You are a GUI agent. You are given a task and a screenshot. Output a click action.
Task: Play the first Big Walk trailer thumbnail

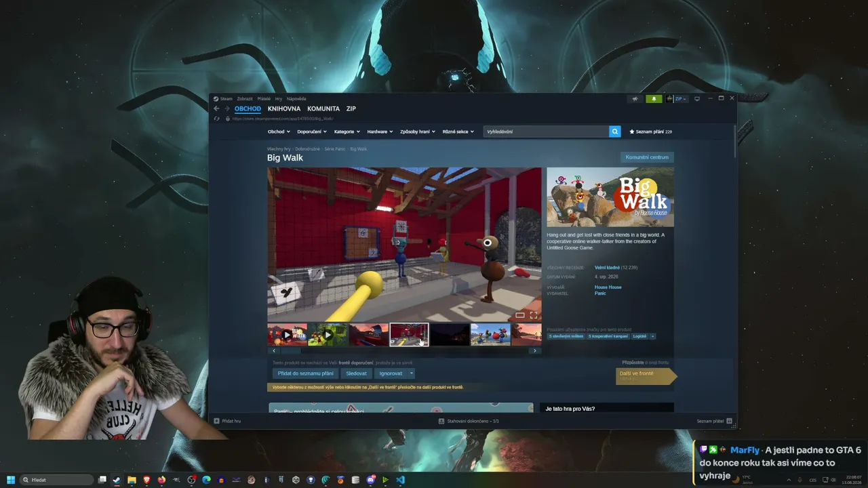click(x=287, y=334)
